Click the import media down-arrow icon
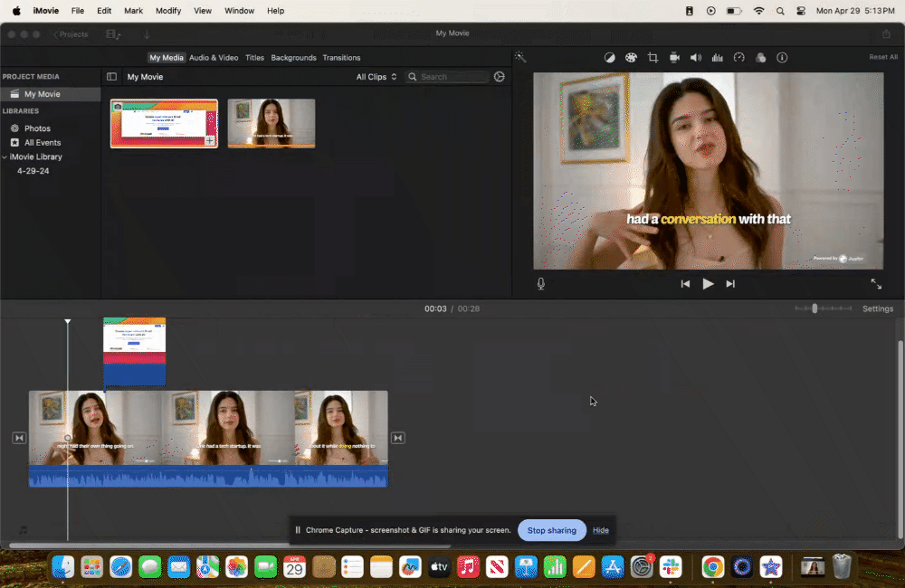Viewport: 905px width, 588px height. coord(147,34)
